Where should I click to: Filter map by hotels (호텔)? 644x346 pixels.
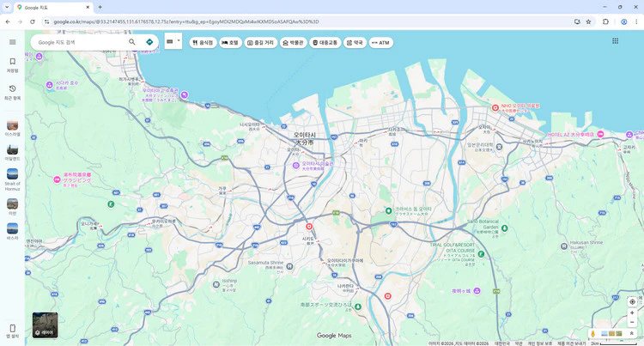coord(230,42)
